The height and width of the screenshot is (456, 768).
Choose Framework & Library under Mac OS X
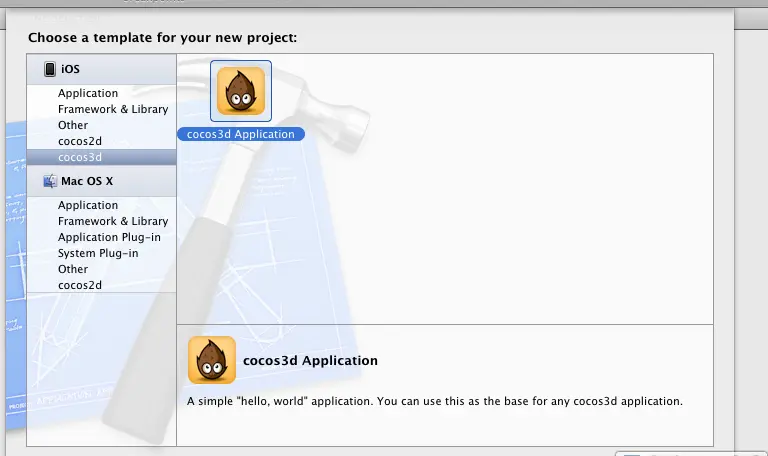(x=113, y=221)
